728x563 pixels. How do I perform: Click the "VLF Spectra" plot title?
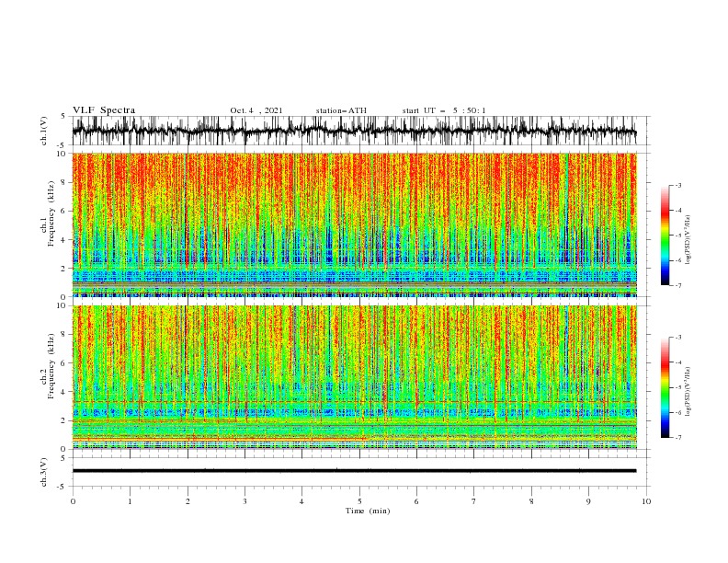[104, 110]
